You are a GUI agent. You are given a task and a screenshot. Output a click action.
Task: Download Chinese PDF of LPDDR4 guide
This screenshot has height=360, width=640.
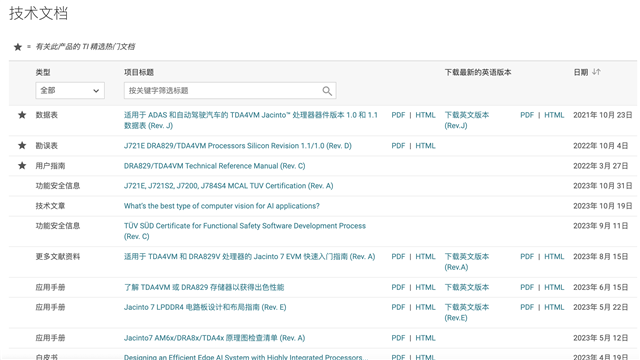pos(398,307)
